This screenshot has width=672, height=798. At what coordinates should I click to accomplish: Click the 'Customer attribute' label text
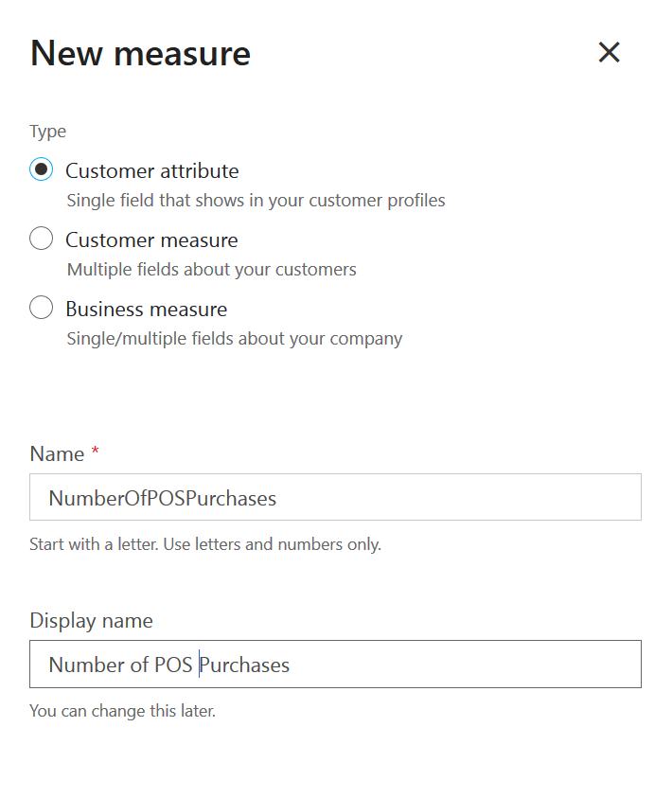click(151, 171)
